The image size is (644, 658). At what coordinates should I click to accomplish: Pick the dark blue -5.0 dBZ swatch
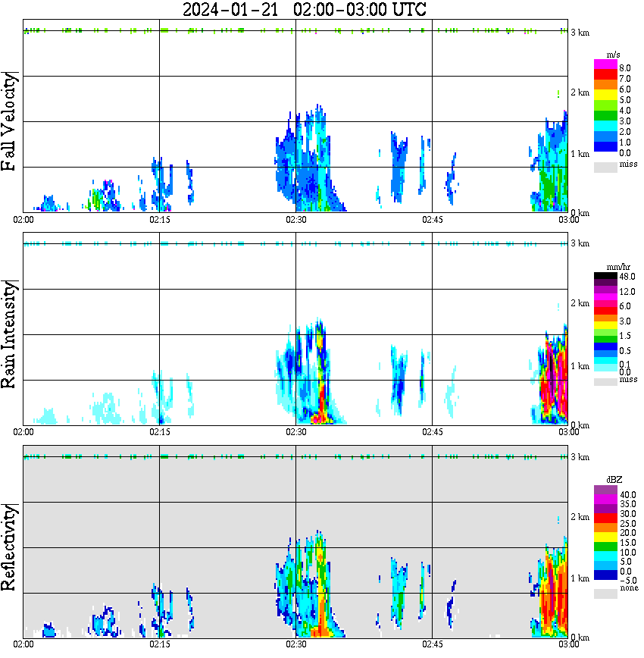pyautogui.click(x=605, y=575)
